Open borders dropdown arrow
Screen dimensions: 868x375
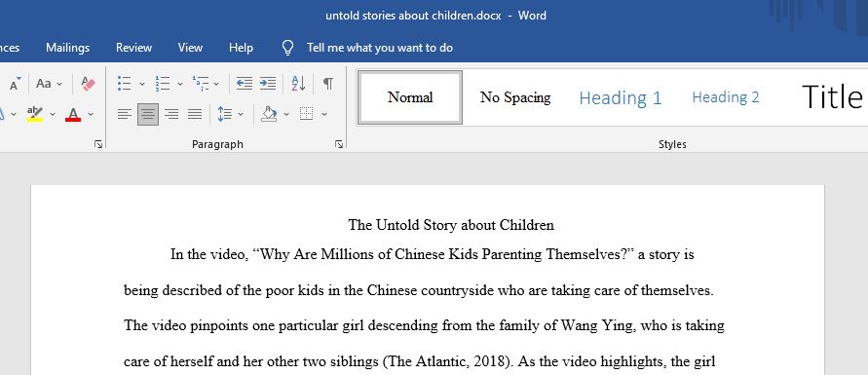coord(324,115)
